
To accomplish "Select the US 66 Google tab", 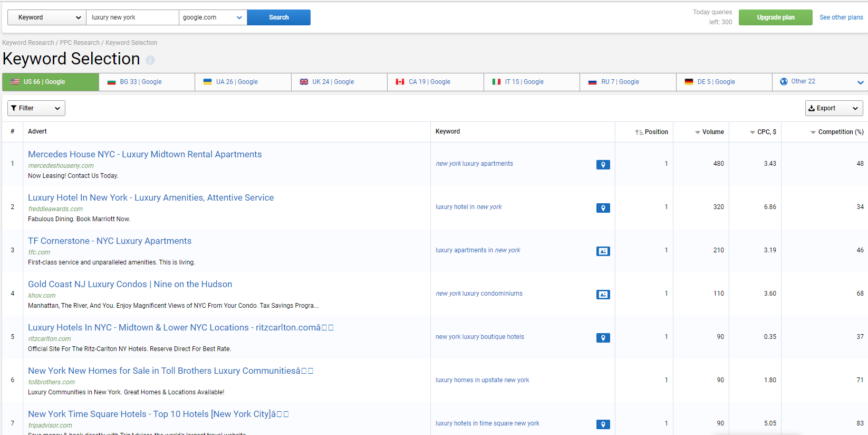I will [51, 82].
